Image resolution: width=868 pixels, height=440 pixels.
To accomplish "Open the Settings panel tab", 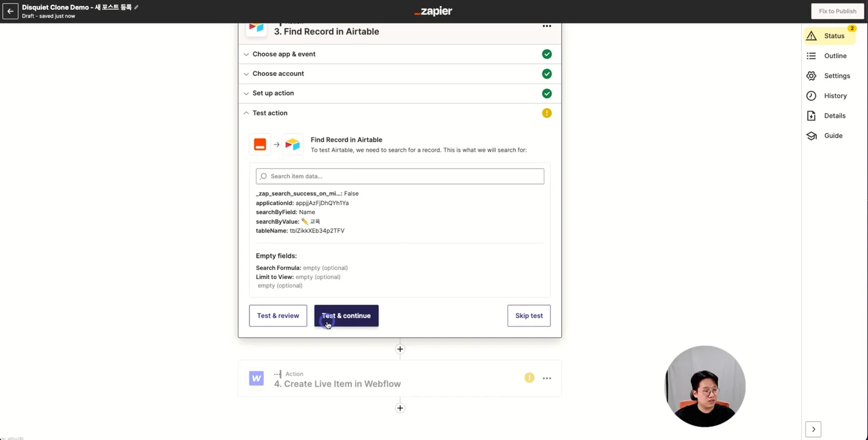I will click(x=830, y=76).
